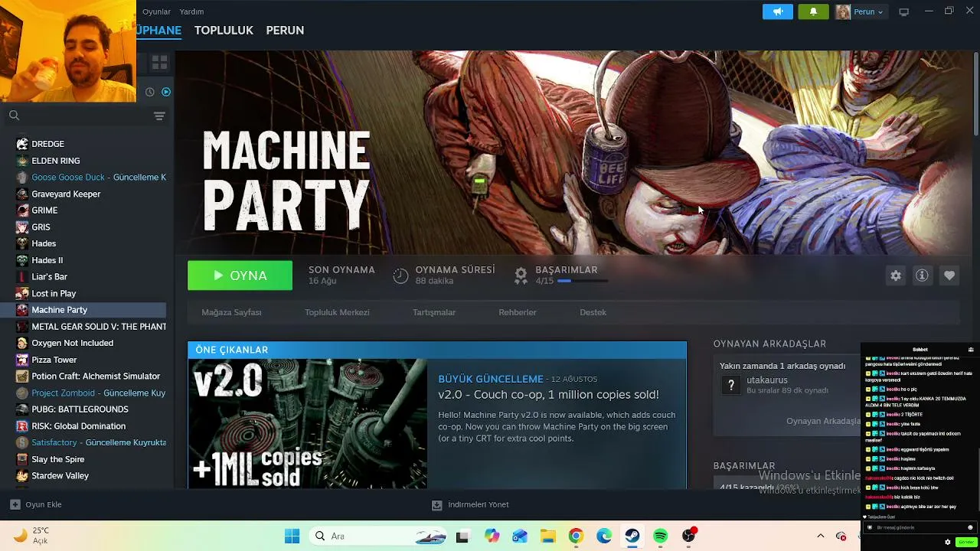
Task: Open the Rehberler tab
Action: tap(518, 312)
